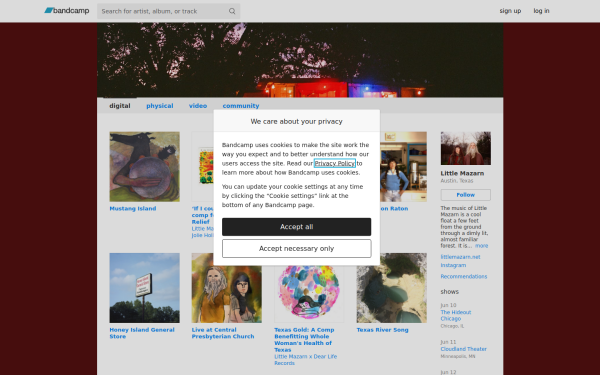Open the Cloudland Theater show link

click(463, 349)
